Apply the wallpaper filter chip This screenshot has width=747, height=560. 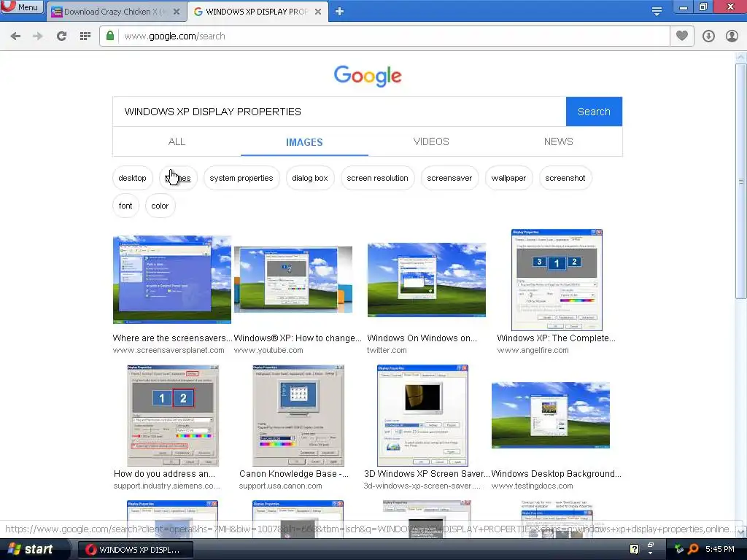pyautogui.click(x=508, y=178)
